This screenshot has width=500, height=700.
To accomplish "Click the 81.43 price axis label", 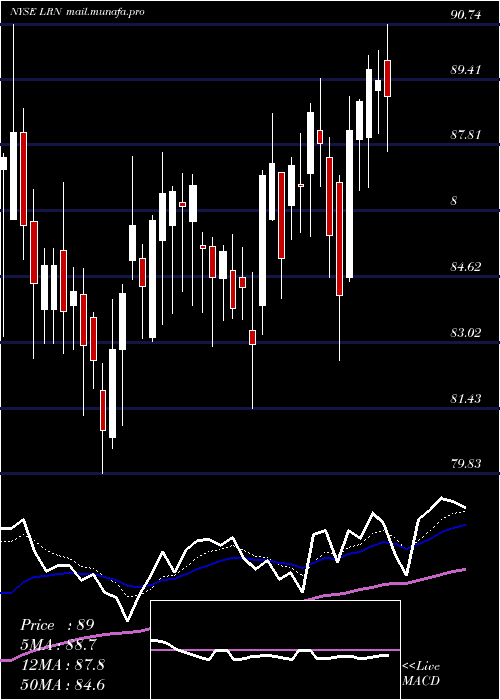I will pyautogui.click(x=466, y=398).
